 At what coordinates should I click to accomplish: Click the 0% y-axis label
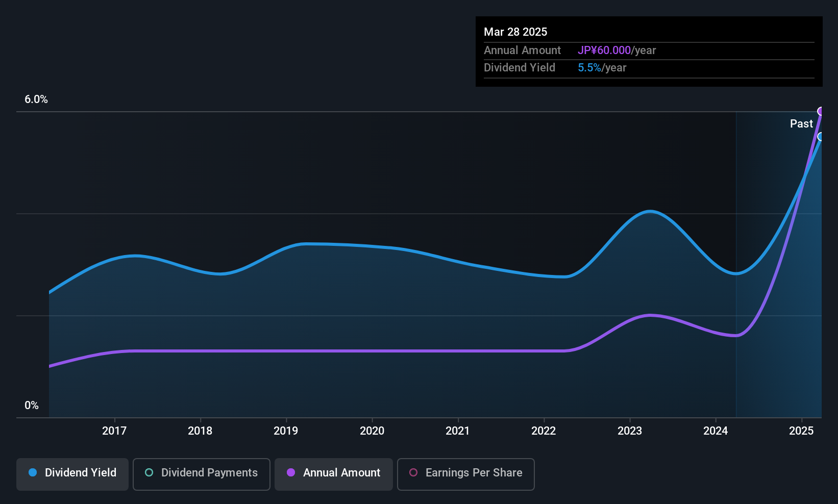[x=32, y=406]
